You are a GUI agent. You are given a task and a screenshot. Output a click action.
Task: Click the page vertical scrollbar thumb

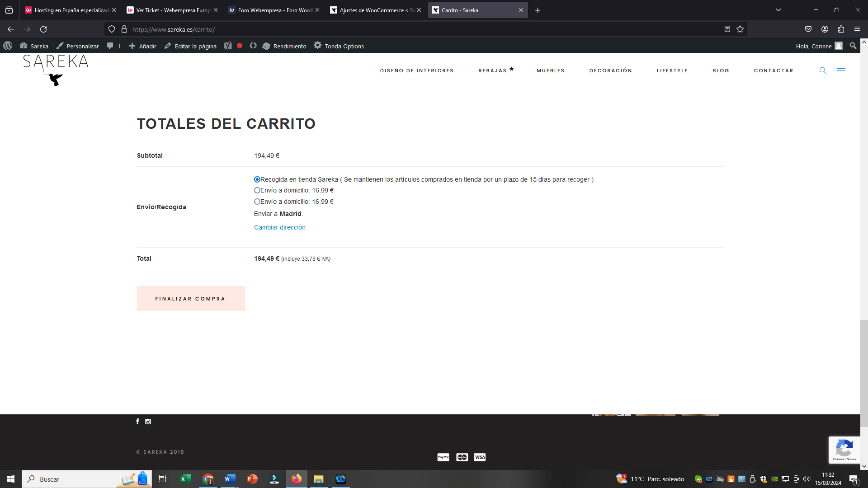click(864, 373)
